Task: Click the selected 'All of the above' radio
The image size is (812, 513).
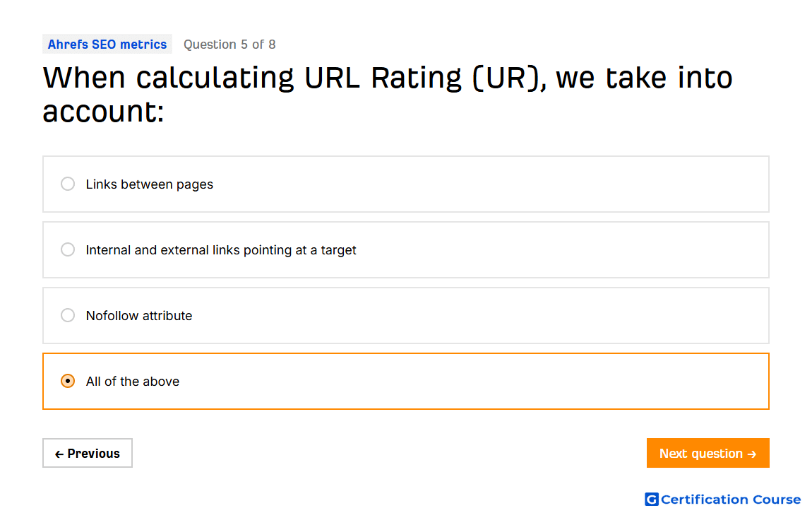Action: (68, 382)
